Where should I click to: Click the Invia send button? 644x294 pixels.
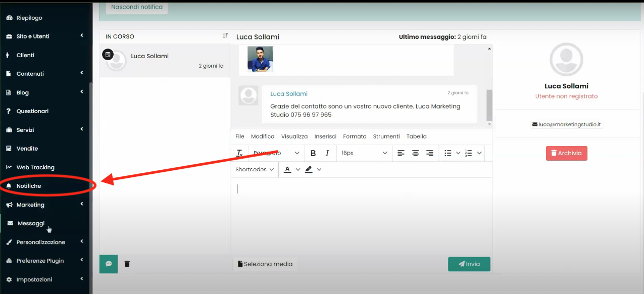click(469, 264)
